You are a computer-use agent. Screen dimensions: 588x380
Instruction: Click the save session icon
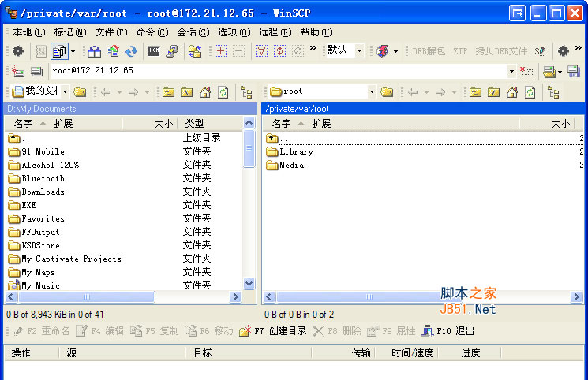coord(573,71)
